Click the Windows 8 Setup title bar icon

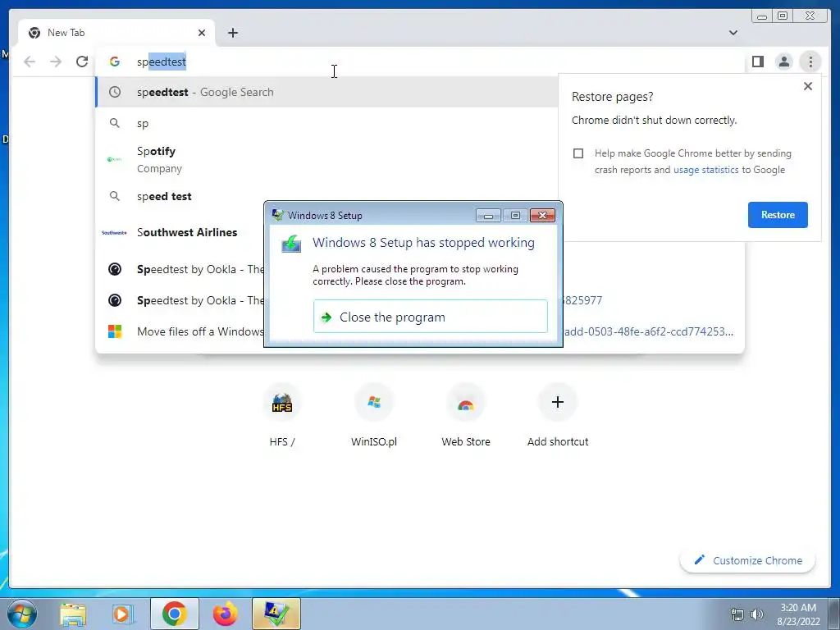[277, 215]
